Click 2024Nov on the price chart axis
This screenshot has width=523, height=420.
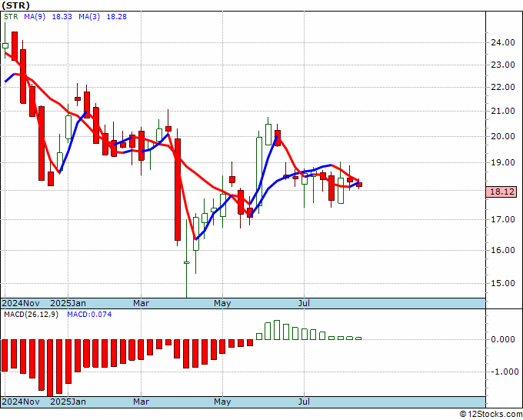coord(21,303)
